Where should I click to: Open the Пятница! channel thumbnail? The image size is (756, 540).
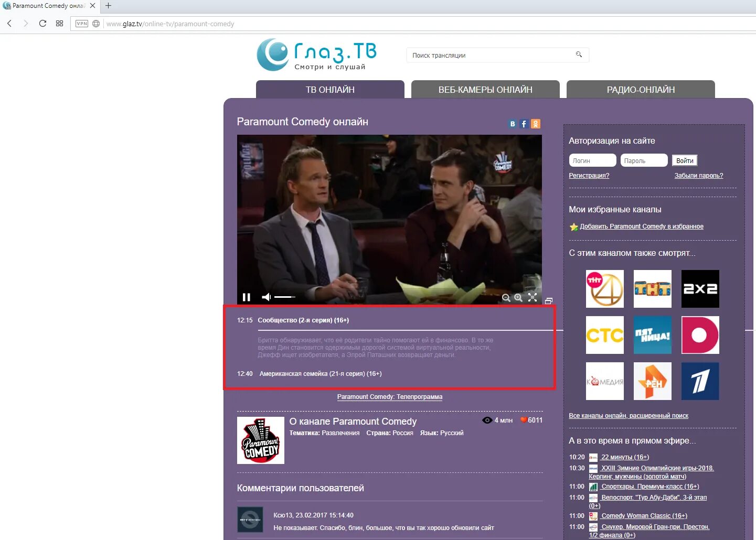pos(653,335)
